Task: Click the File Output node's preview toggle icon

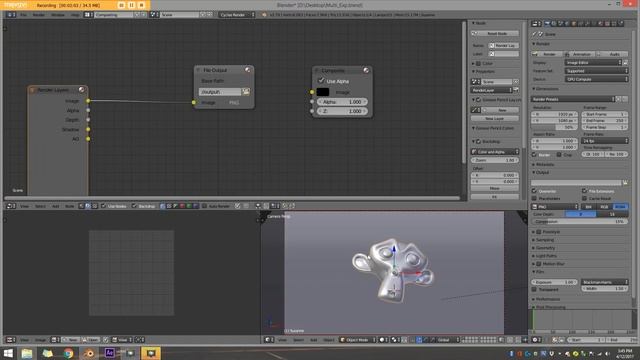Action: (247, 70)
